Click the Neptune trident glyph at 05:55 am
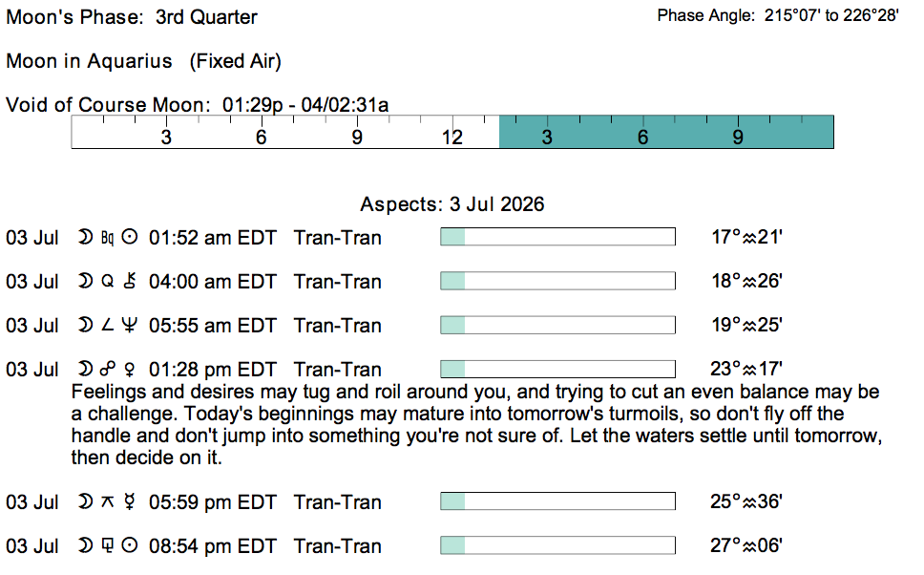This screenshot has width=924, height=575. 130,325
